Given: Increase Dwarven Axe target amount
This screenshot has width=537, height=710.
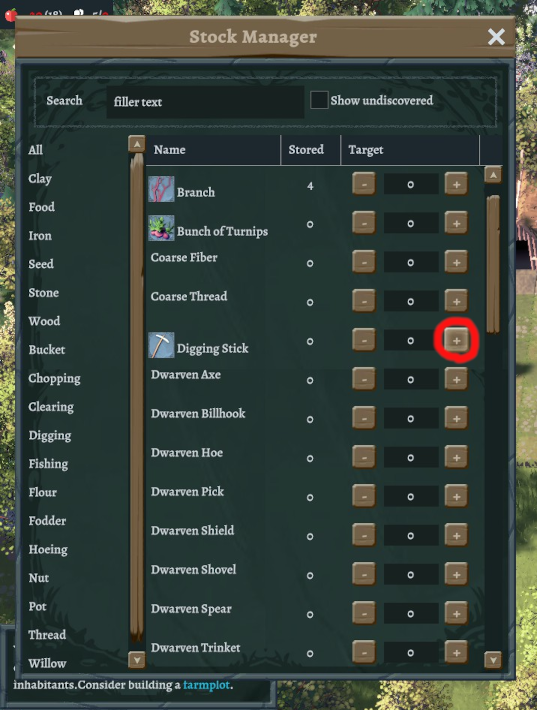Looking at the screenshot, I should tap(456, 379).
